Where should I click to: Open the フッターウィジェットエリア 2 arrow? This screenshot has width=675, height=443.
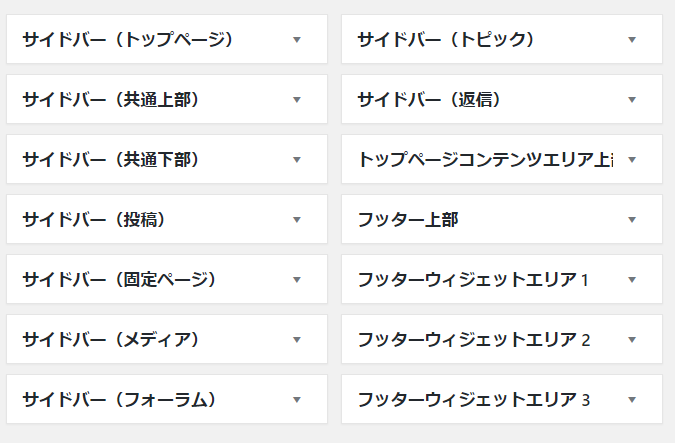click(632, 340)
